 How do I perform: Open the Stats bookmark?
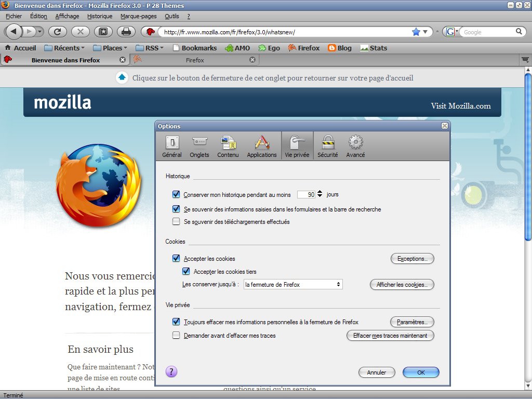(374, 48)
